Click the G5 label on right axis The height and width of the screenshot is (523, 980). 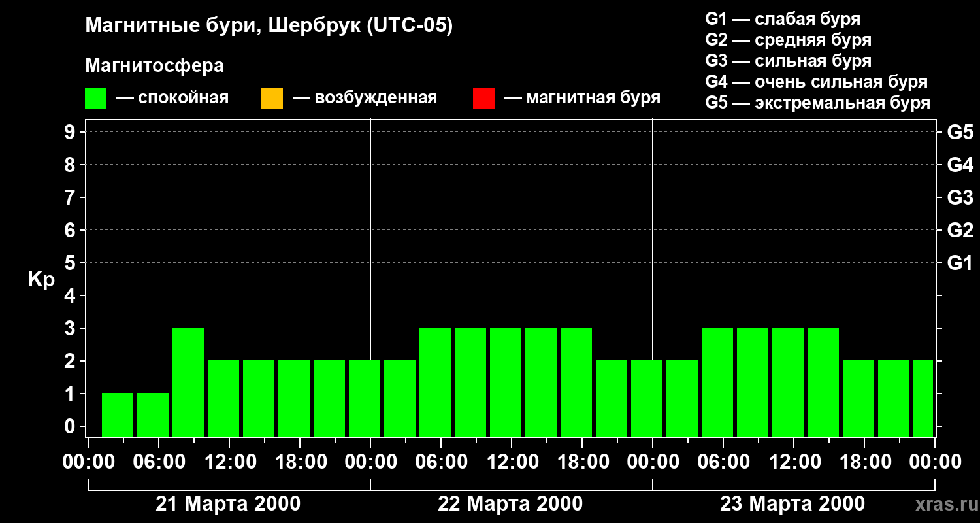click(960, 132)
